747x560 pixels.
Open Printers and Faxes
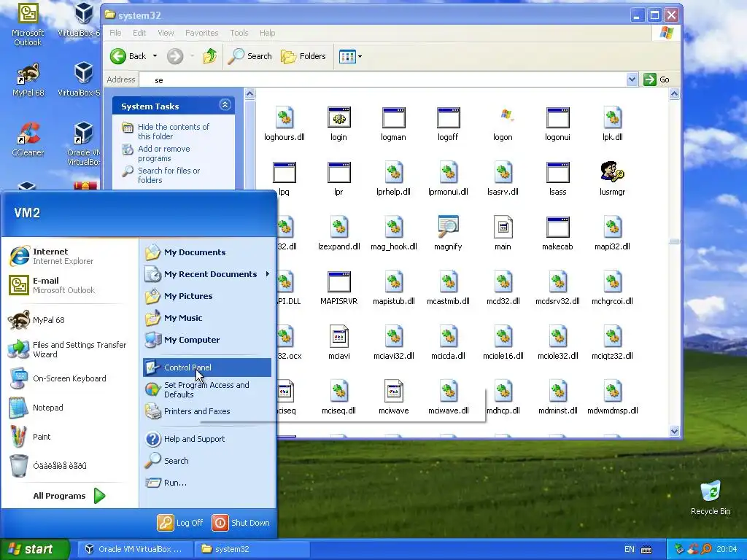[206, 411]
